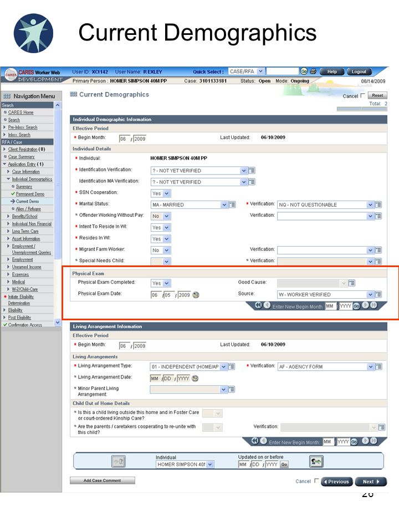
Task: Click details icon beside Migrant Farm Worker Verification
Action: pos(378,250)
